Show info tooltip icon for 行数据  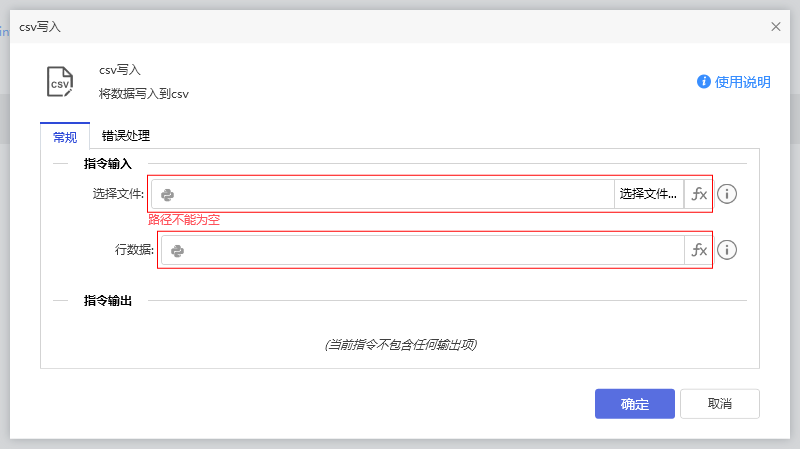[727, 250]
